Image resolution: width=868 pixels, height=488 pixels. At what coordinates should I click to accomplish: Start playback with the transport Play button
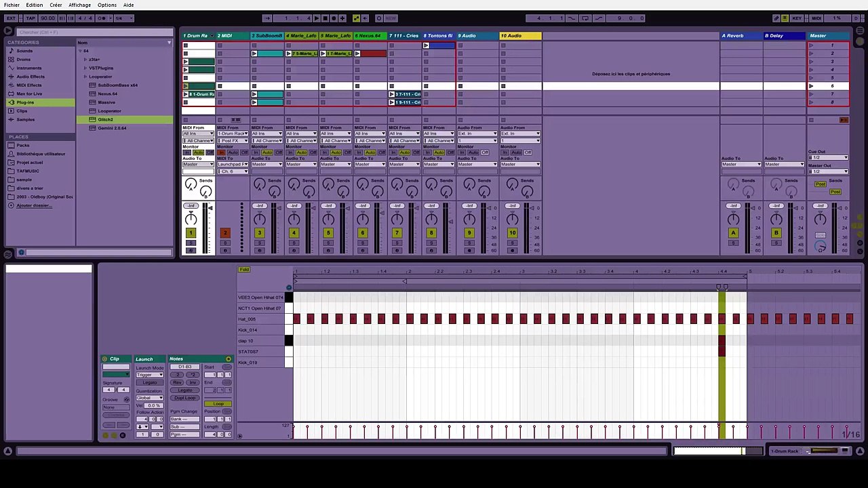[316, 18]
